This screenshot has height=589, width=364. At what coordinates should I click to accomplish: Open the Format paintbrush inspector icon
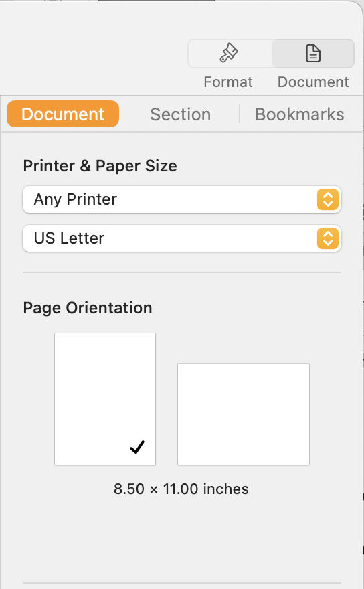pos(228,53)
